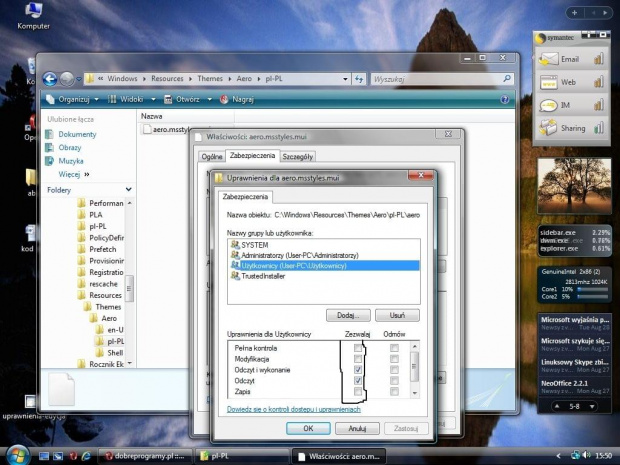Click the Anuluj button
Viewport: 620px width, 465px height.
(x=357, y=428)
